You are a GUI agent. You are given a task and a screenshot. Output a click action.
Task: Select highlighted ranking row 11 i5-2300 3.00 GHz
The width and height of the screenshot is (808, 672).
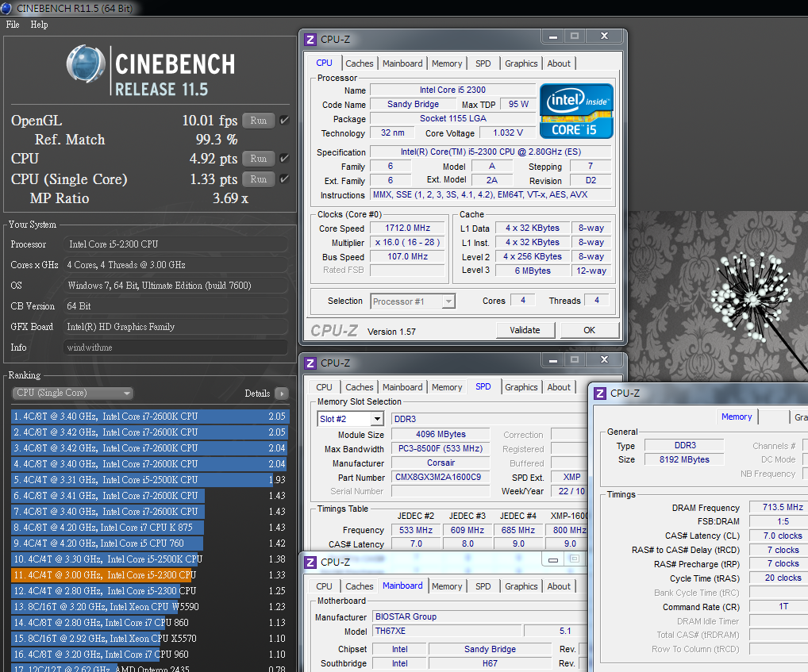[150, 575]
